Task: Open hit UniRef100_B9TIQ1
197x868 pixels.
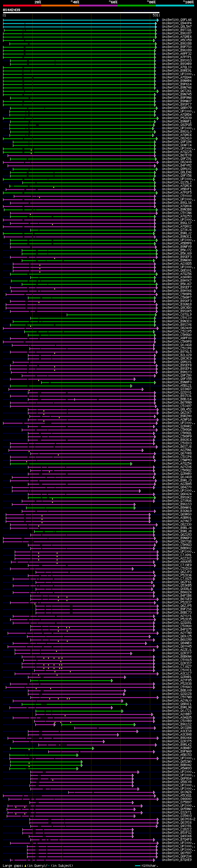Action: 177,30
